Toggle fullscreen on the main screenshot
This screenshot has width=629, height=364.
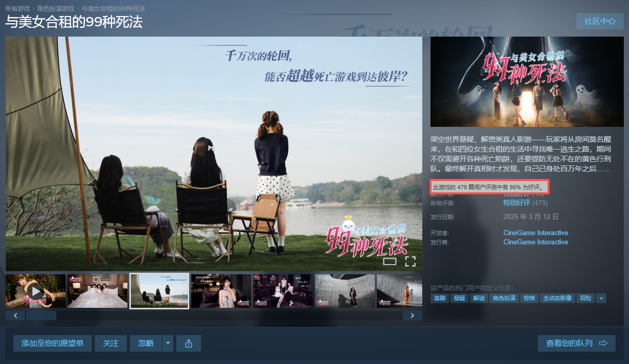(x=410, y=261)
